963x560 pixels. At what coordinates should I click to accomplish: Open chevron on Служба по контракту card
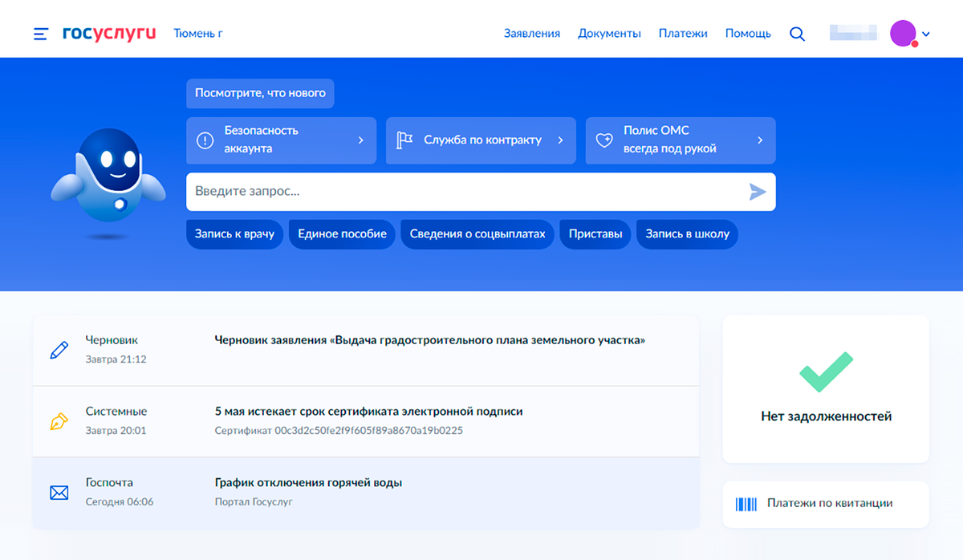560,140
